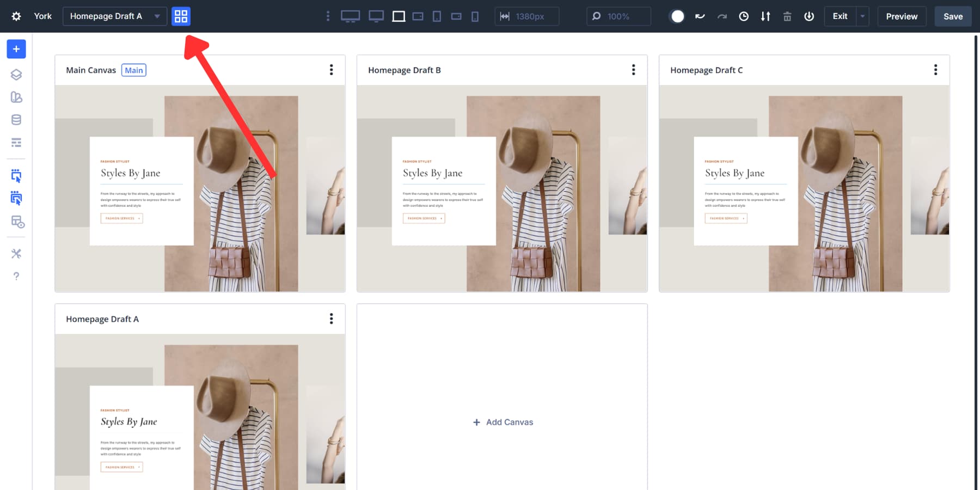Screen dimensions: 980x490
Task: Open the Layers panel in the sidebar
Action: [x=16, y=75]
